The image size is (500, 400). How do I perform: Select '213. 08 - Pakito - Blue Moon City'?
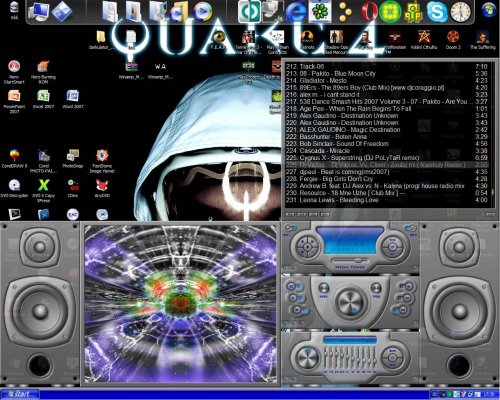point(387,73)
